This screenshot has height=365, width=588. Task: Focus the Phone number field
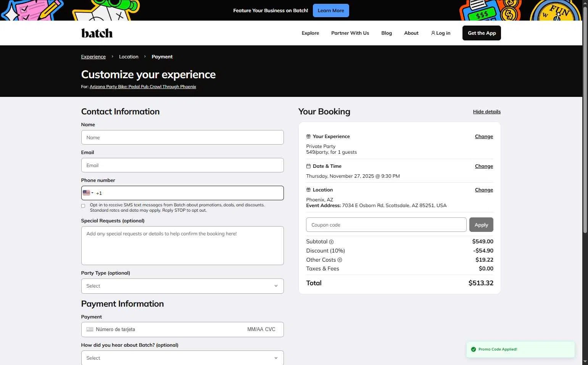[182, 193]
